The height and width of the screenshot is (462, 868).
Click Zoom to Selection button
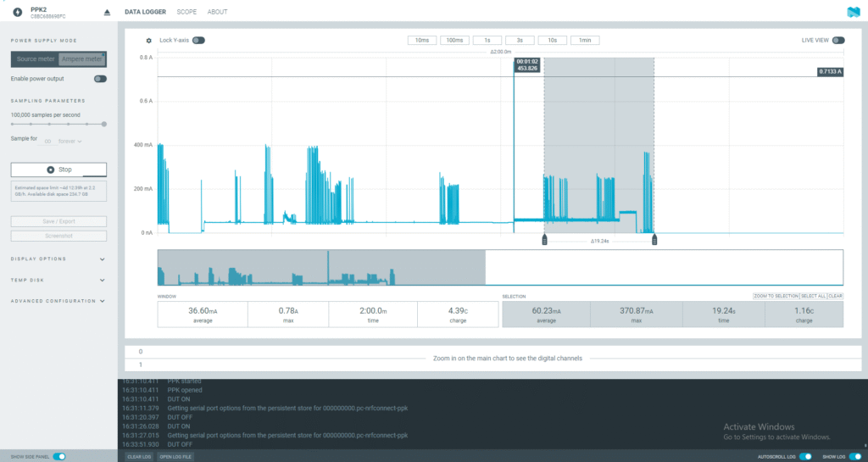click(775, 296)
